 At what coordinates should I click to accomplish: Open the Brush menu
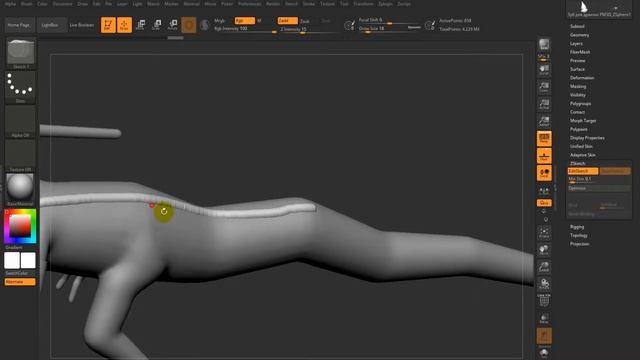click(27, 4)
